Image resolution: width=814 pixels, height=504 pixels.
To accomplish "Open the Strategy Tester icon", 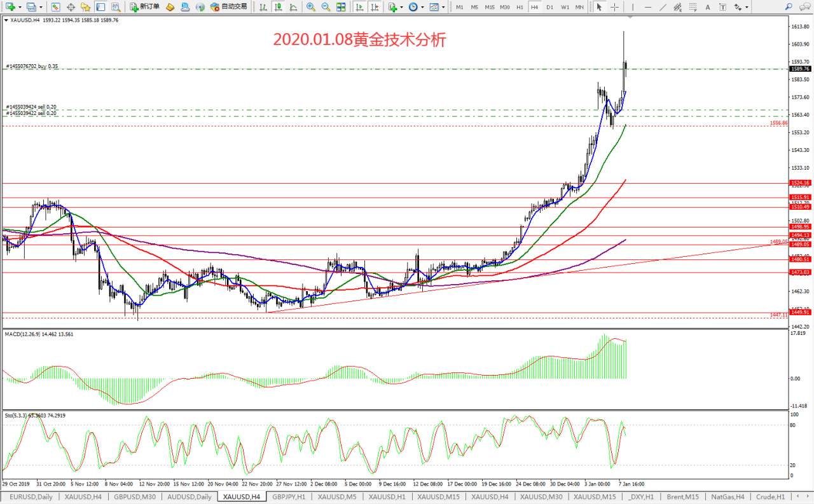I will pyautogui.click(x=115, y=6).
